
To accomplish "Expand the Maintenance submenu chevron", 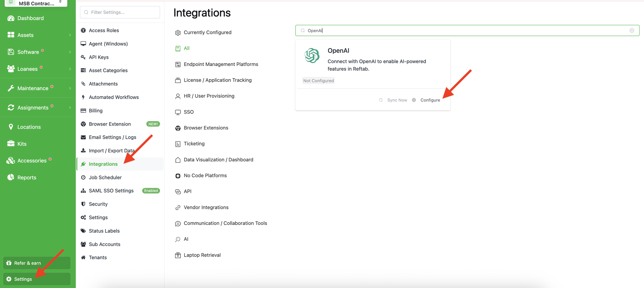I will [70, 88].
